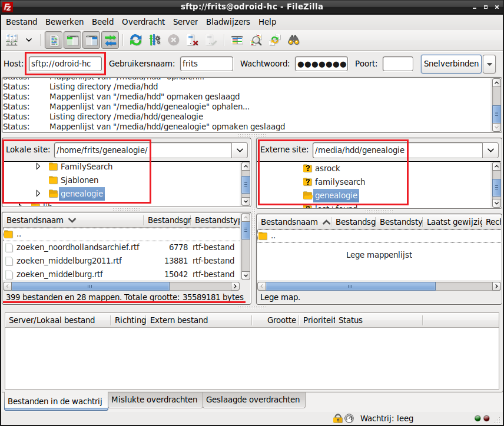Click the Poort input field
Viewport: 504px width, 426px height.
pos(397,64)
